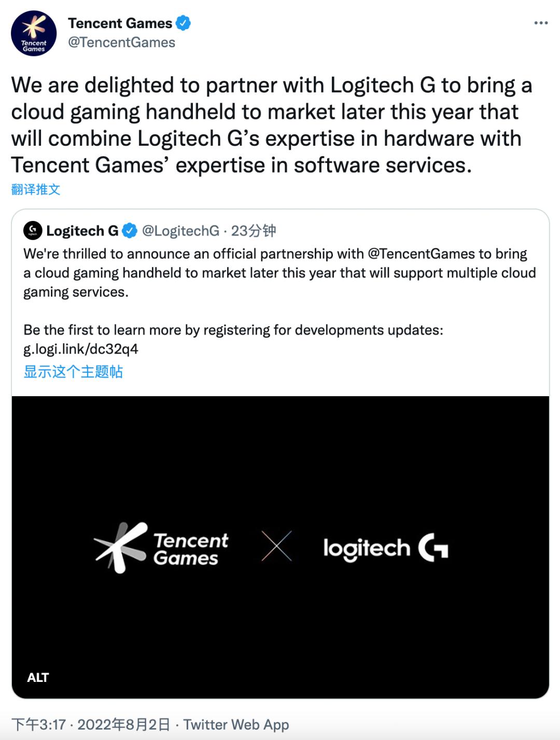Translate the tweet using 翻译推文

34,190
